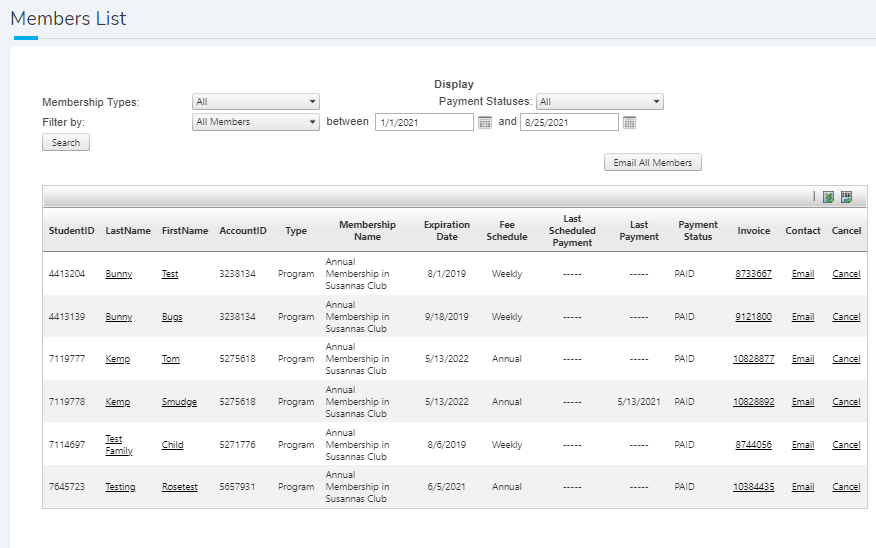This screenshot has height=548, width=876.
Task: Email the member Tom Kemp
Action: tap(803, 359)
